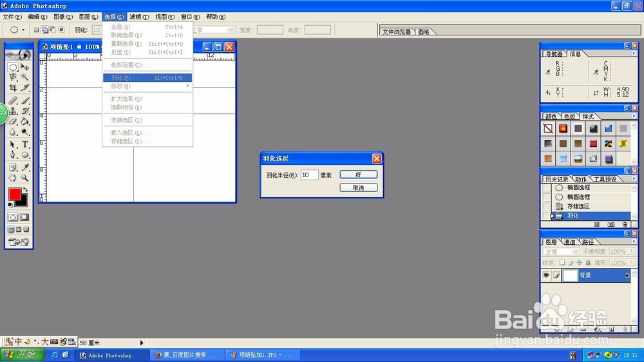Choose Add to Selection mode button

[45, 30]
